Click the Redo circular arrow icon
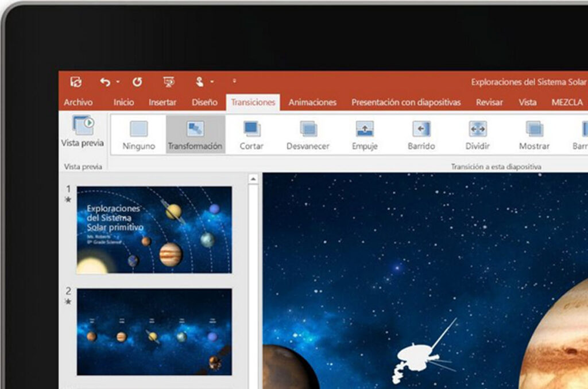The image size is (588, 389). tap(137, 81)
